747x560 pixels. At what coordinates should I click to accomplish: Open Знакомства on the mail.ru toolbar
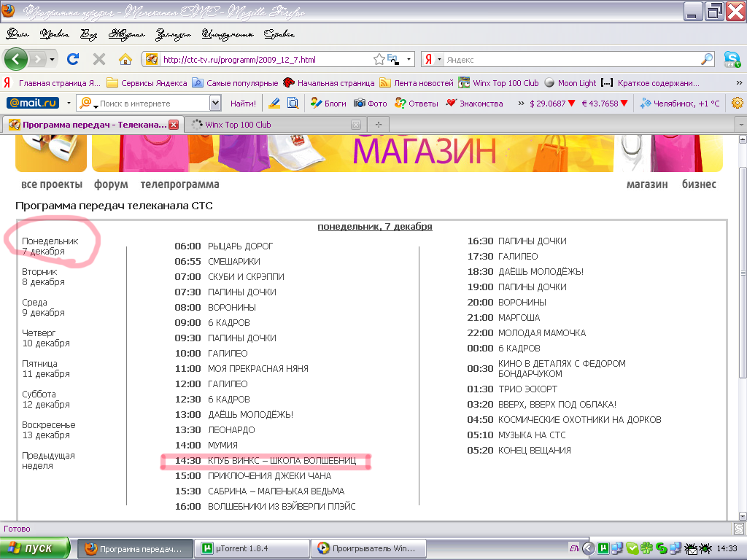[x=474, y=104]
